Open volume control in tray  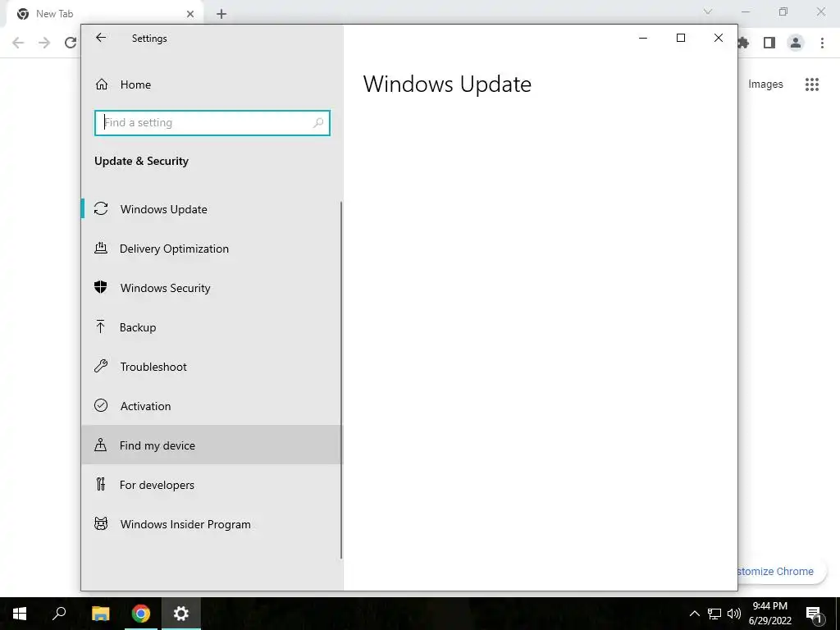click(734, 614)
